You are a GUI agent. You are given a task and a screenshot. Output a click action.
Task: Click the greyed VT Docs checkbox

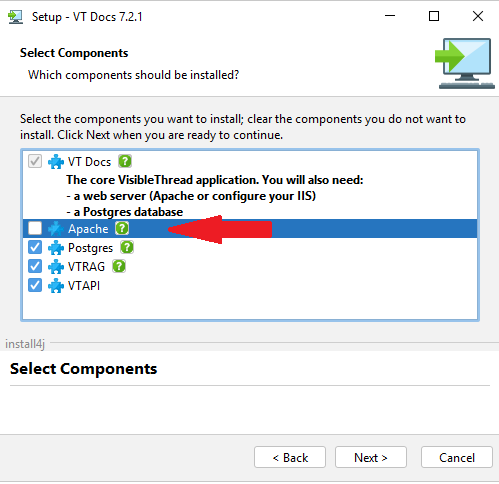click(35, 162)
